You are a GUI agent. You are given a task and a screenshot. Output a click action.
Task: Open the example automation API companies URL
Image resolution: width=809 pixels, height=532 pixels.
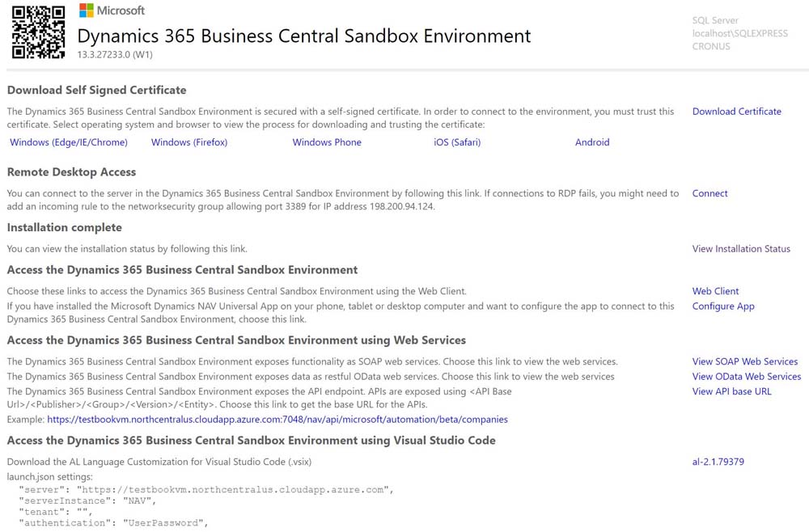coord(277,420)
